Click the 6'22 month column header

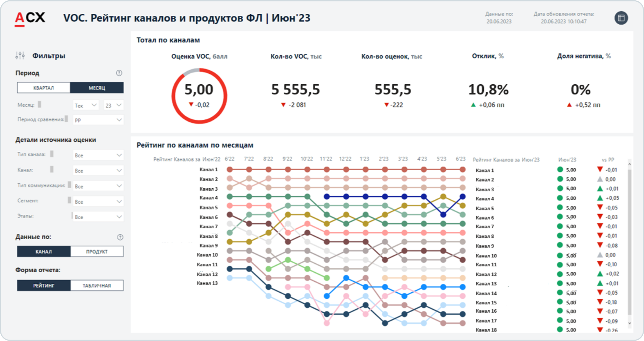click(x=230, y=159)
